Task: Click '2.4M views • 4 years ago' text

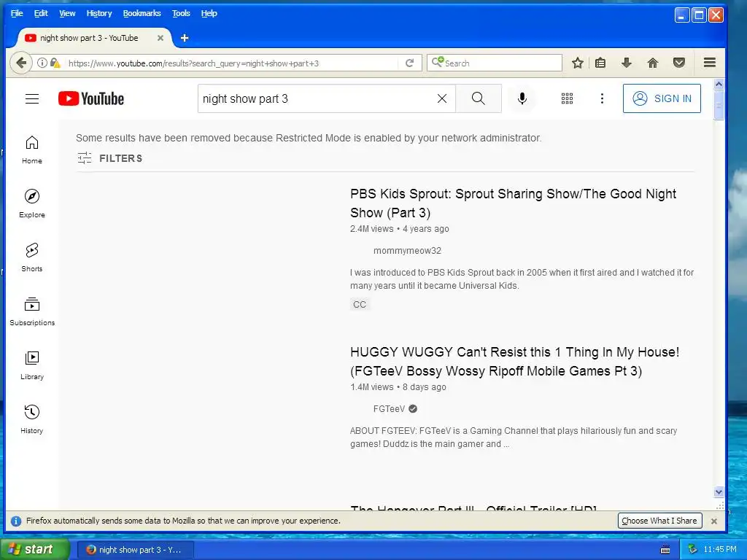Action: pos(399,229)
